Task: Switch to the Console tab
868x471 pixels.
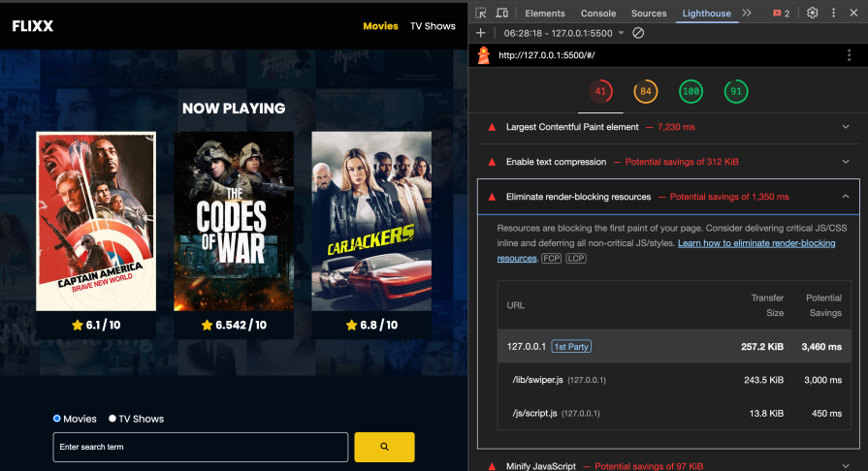Action: [x=597, y=14]
